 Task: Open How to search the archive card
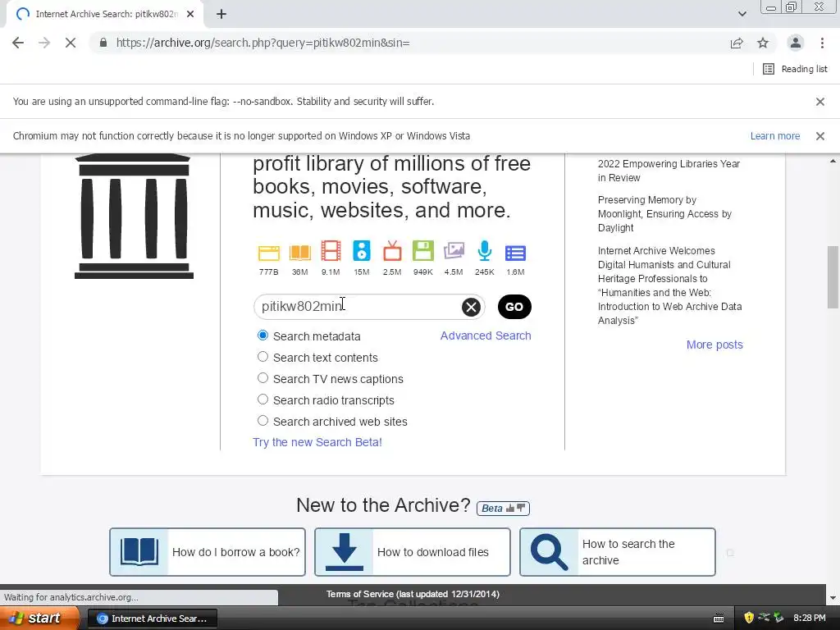(618, 552)
